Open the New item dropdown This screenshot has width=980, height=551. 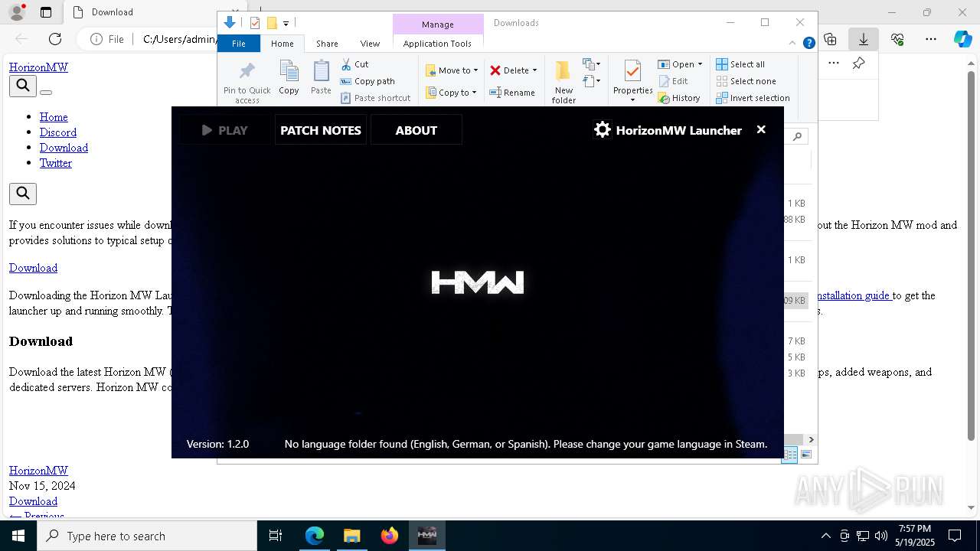point(591,64)
